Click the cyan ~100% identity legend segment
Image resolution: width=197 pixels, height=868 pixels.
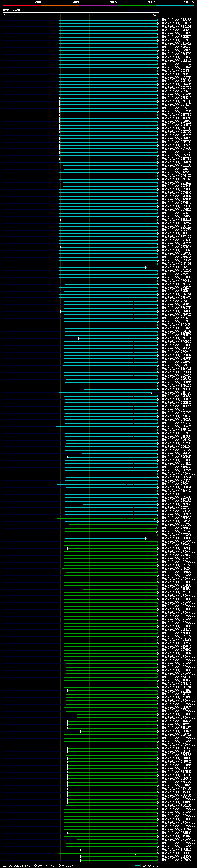(x=175, y=6)
